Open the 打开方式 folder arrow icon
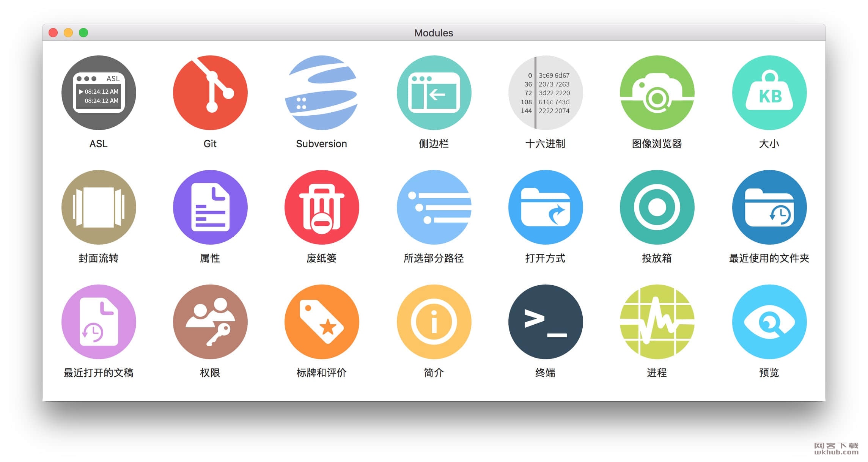Image resolution: width=868 pixels, height=462 pixels. click(546, 207)
